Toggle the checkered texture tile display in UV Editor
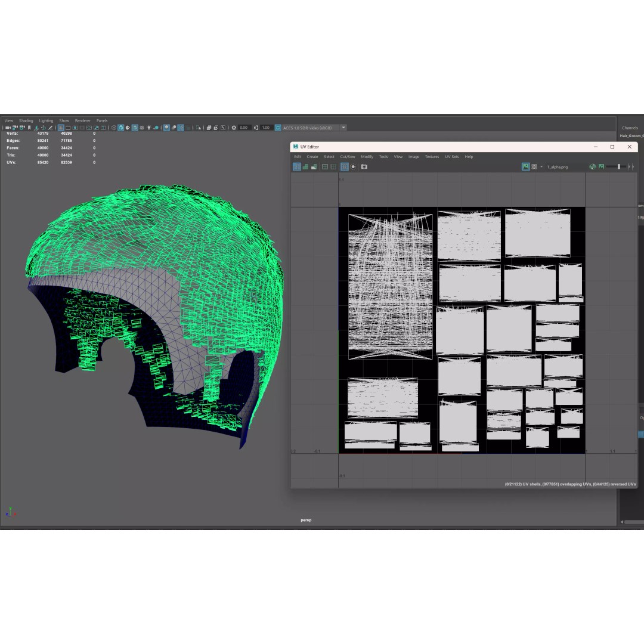644x644 pixels. pos(345,167)
